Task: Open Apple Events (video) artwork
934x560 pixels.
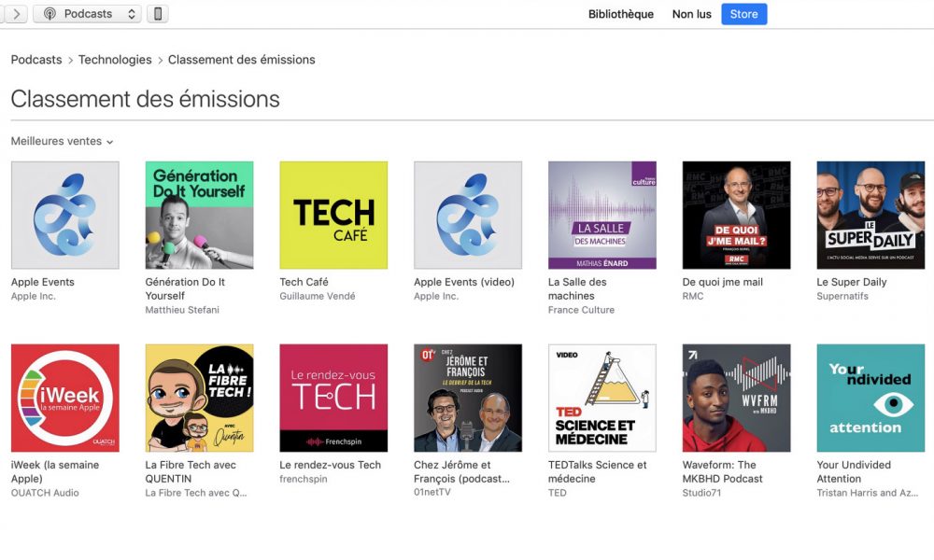Action: tap(468, 215)
